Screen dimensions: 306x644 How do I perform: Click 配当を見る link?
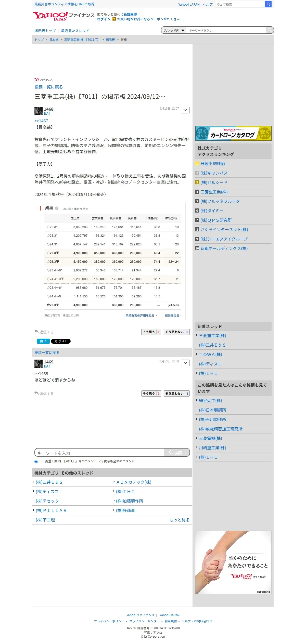(173, 316)
